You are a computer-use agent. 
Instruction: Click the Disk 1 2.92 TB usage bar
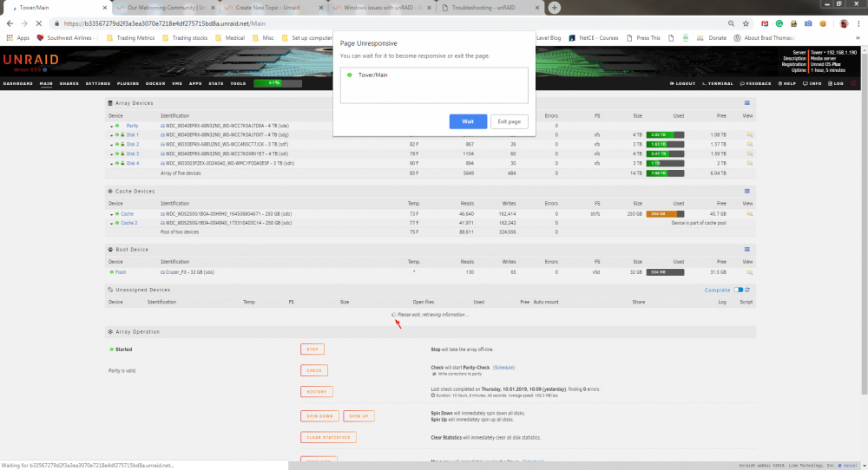[666, 135]
